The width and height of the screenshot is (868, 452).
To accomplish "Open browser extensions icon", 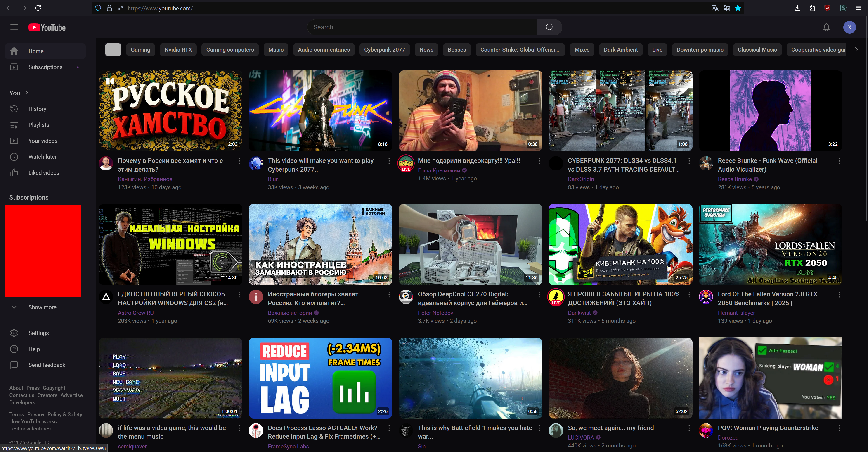I will click(812, 8).
